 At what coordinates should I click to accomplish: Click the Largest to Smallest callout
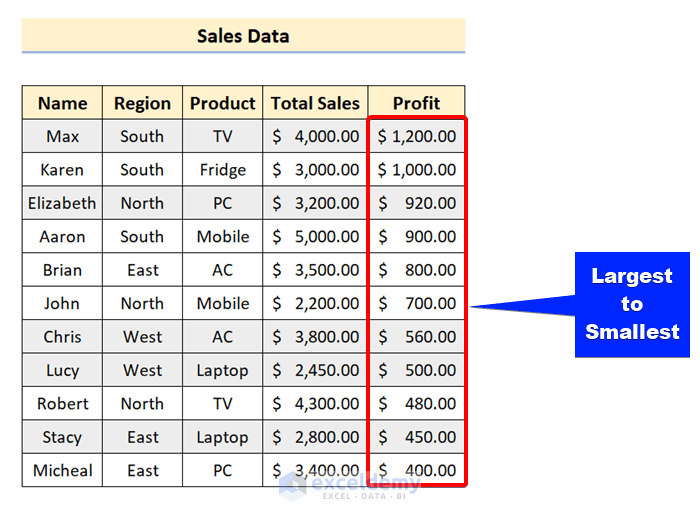pyautogui.click(x=631, y=304)
